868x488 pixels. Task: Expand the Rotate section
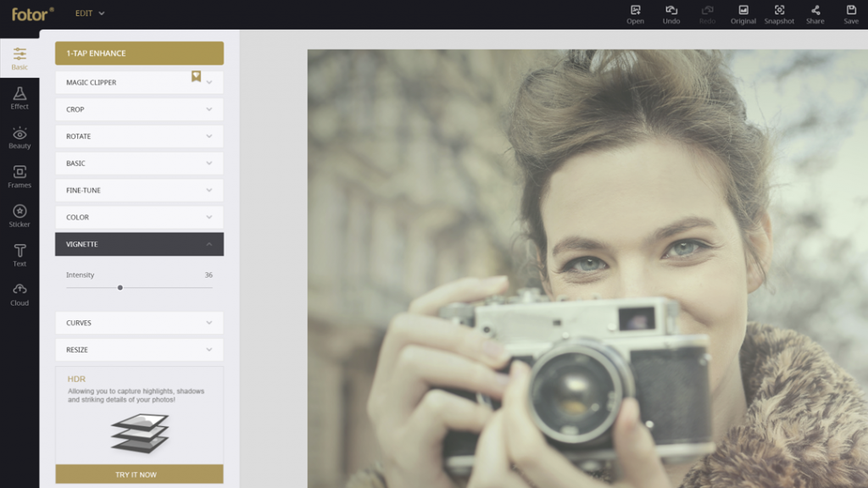pos(139,136)
